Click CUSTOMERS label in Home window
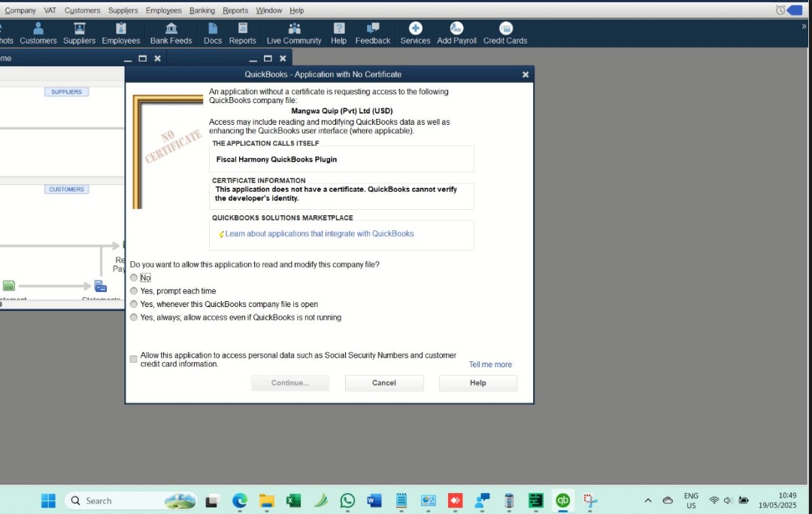Screen dimensions: 812x514 (66, 189)
